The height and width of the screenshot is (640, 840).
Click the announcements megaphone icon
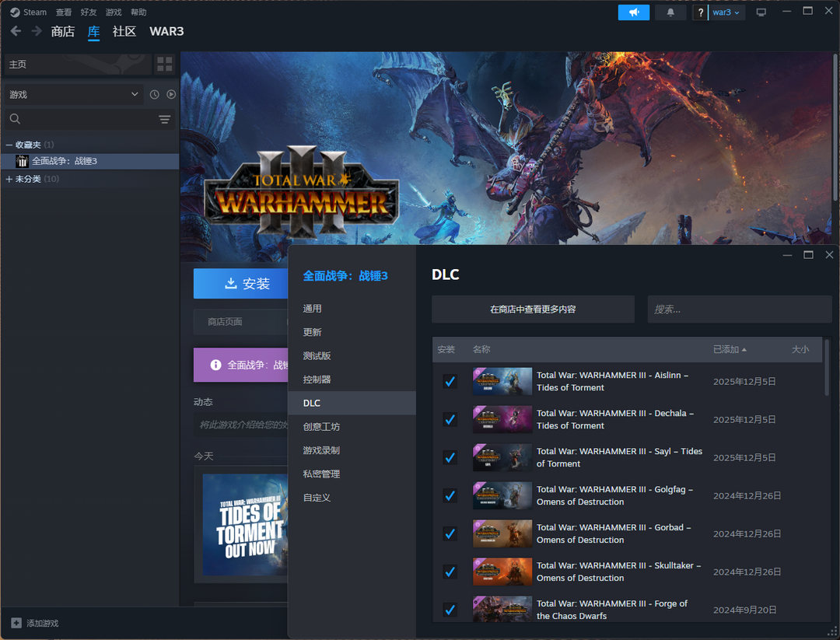pyautogui.click(x=633, y=12)
